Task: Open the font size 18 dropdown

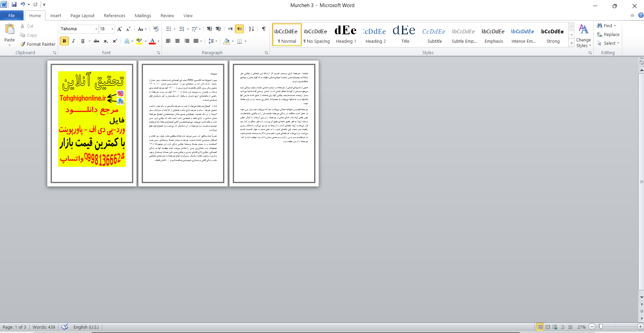Action: pos(113,29)
